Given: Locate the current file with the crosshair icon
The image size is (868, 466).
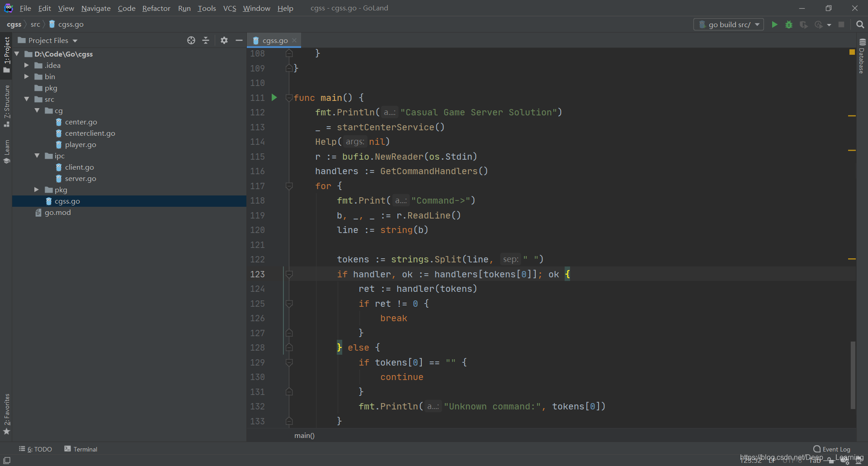Looking at the screenshot, I should coord(191,40).
